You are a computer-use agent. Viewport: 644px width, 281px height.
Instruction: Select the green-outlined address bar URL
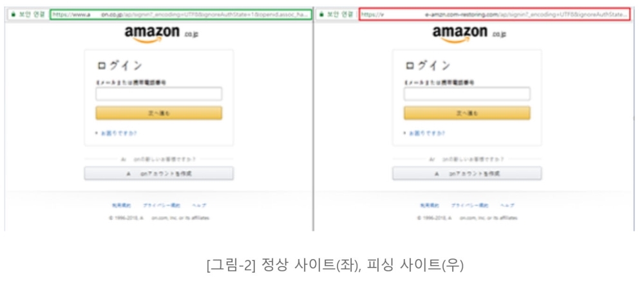coord(181,14)
